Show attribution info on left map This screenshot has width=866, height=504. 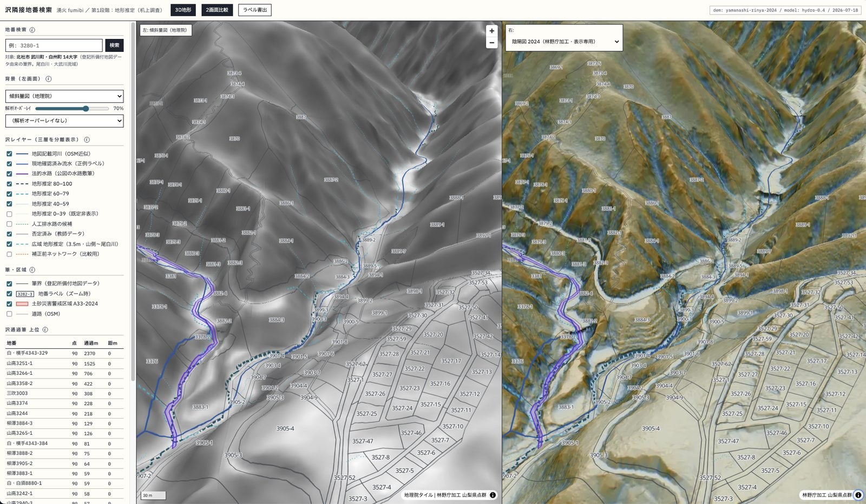pos(493,495)
